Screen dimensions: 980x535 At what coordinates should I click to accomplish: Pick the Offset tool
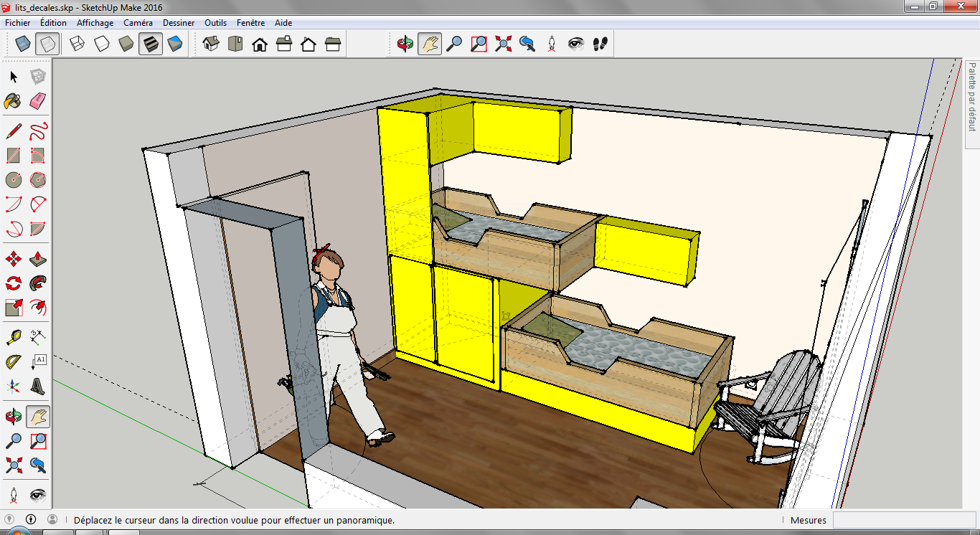38,308
